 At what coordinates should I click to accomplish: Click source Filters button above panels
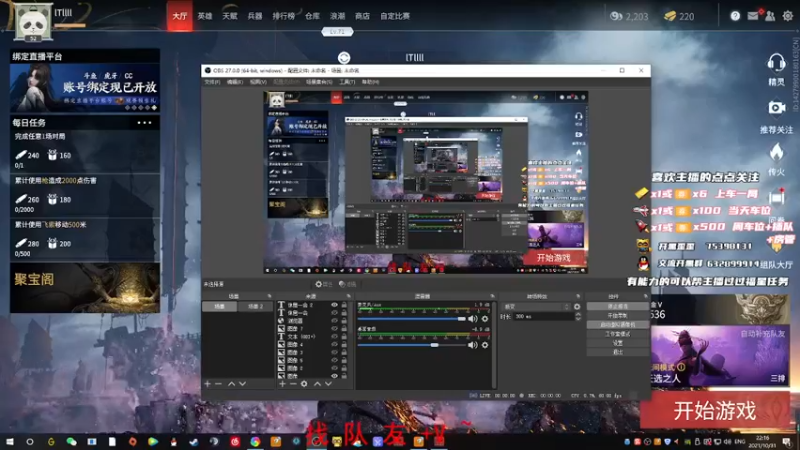point(347,284)
